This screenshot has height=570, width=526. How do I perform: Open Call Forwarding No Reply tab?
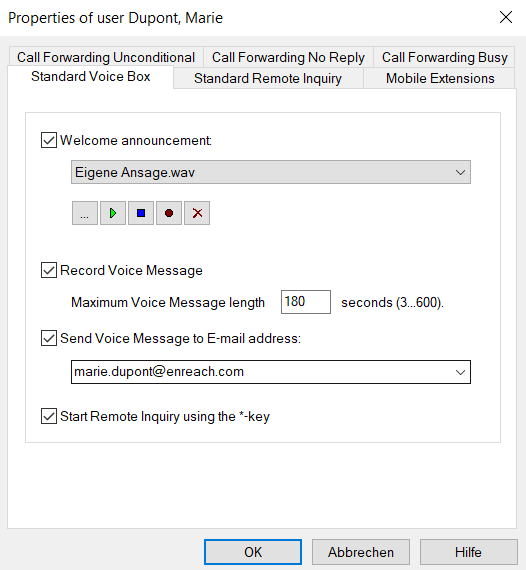[x=288, y=57]
